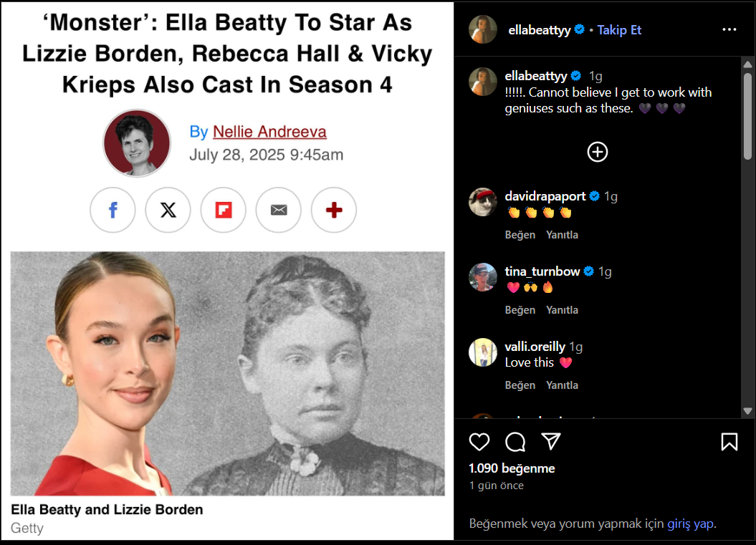Click the comments scrollbar down arrow

(747, 411)
